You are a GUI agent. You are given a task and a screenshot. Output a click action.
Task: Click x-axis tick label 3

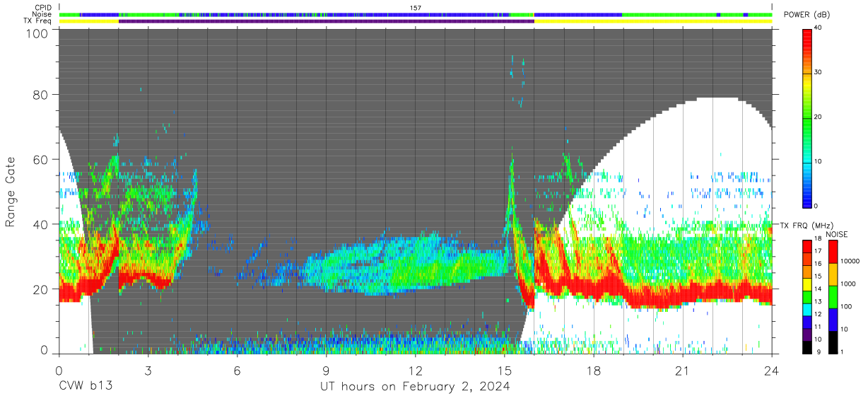click(148, 370)
